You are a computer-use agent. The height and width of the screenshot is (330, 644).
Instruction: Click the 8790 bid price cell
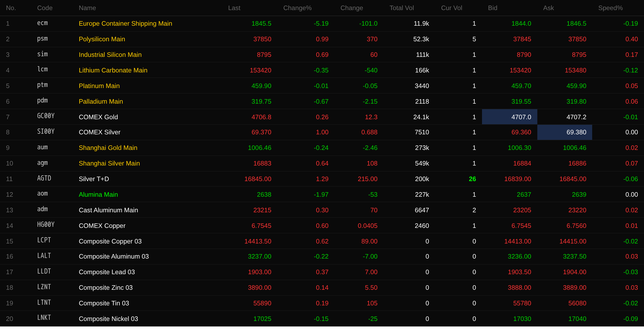tap(524, 55)
